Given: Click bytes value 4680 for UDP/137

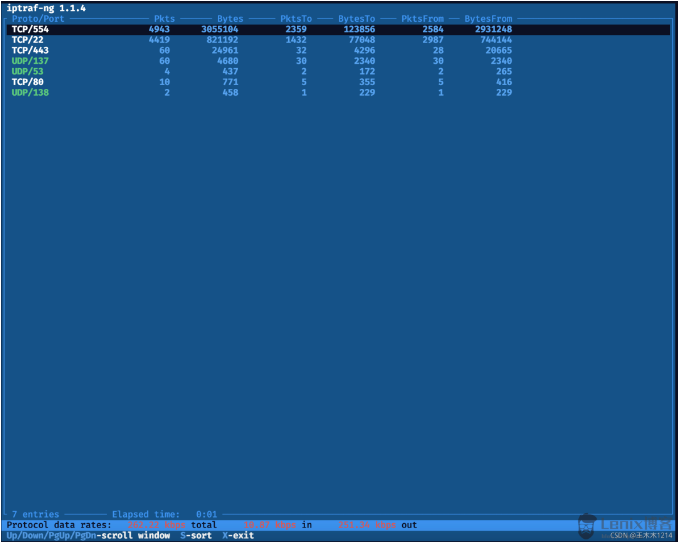Looking at the screenshot, I should click(228, 61).
